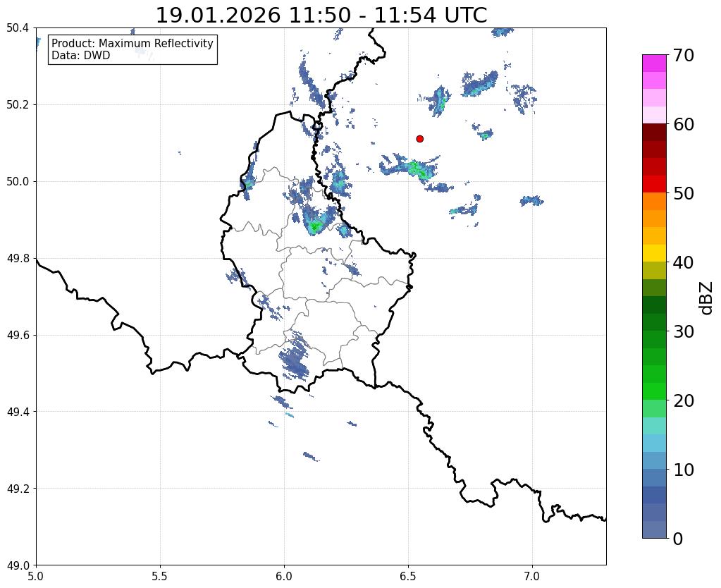Click the colorbar tick value 20

(684, 400)
